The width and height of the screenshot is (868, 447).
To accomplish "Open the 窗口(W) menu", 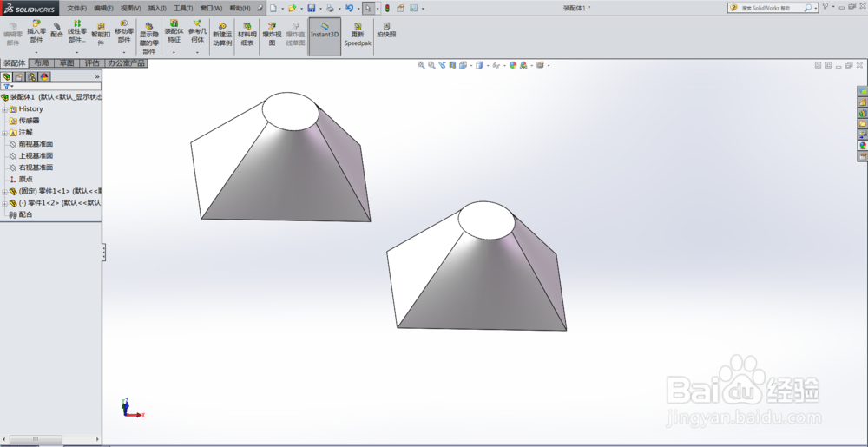I will (211, 9).
